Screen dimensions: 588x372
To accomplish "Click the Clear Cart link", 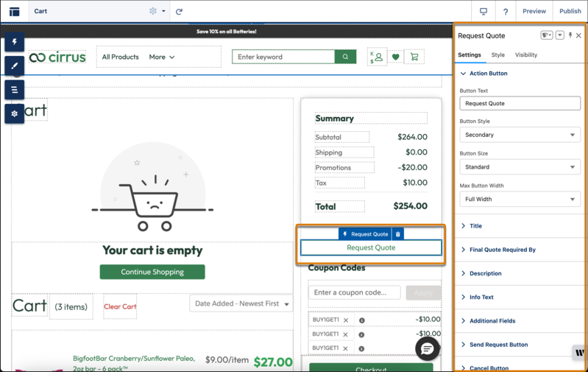I will point(120,306).
